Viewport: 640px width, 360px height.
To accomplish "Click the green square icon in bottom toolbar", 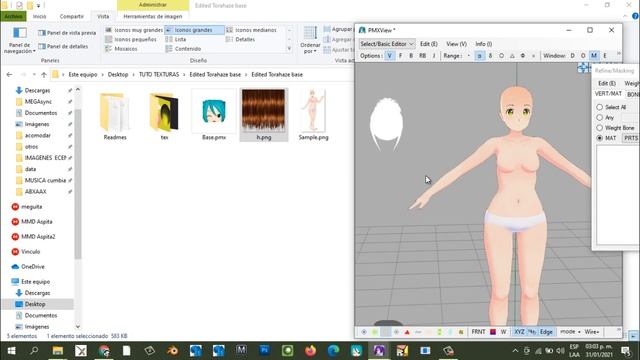I will [375, 332].
